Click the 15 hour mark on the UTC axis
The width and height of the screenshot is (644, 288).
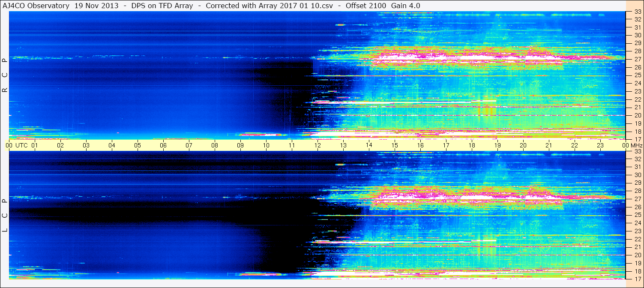(395, 145)
